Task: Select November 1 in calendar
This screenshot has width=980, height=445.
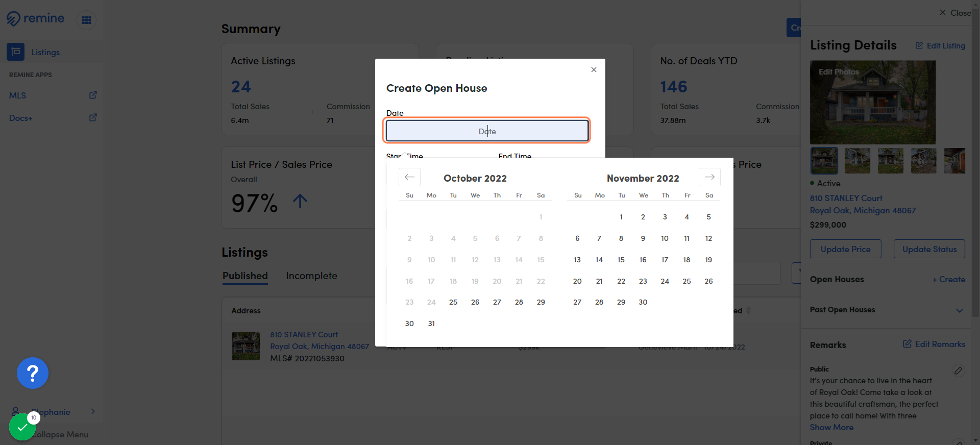Action: tap(621, 217)
